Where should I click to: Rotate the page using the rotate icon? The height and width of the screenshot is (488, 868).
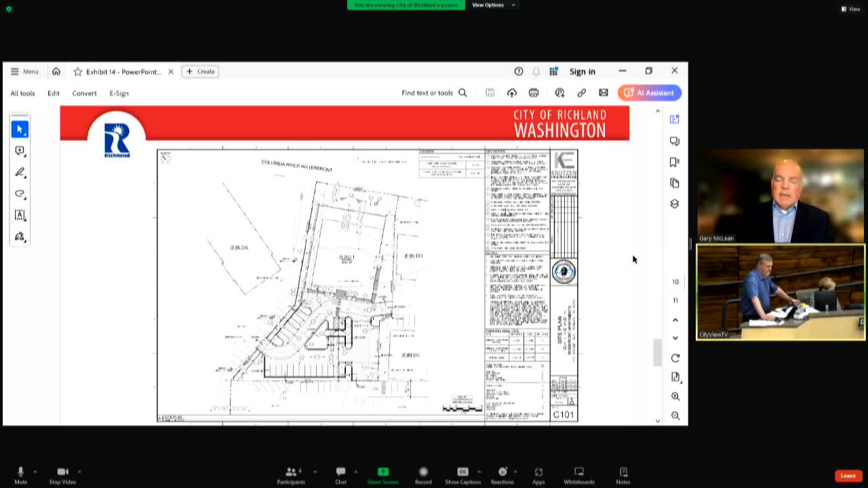pyautogui.click(x=675, y=358)
